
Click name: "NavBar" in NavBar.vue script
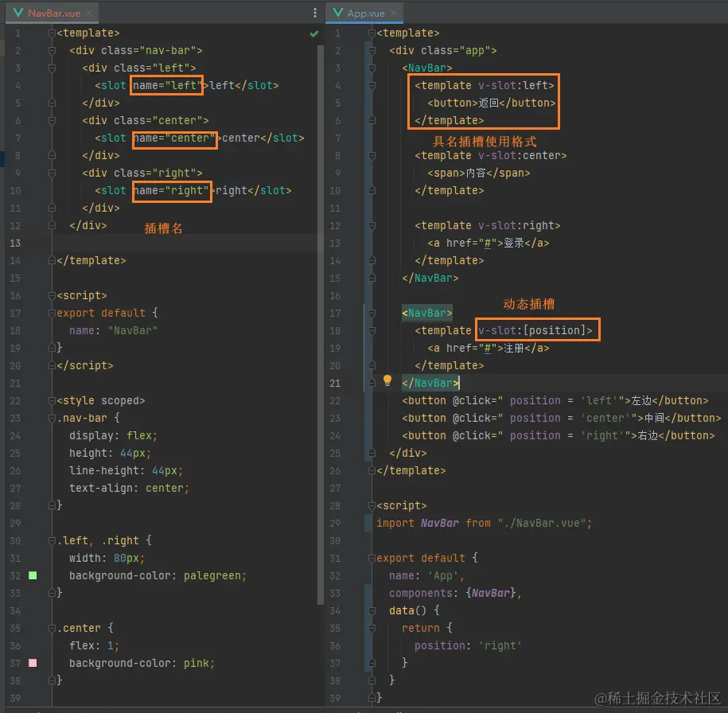[x=113, y=331]
